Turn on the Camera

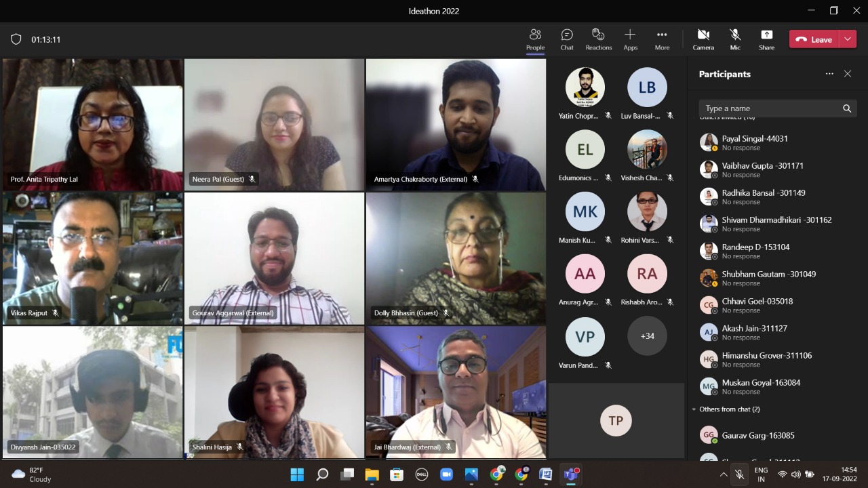click(x=703, y=39)
